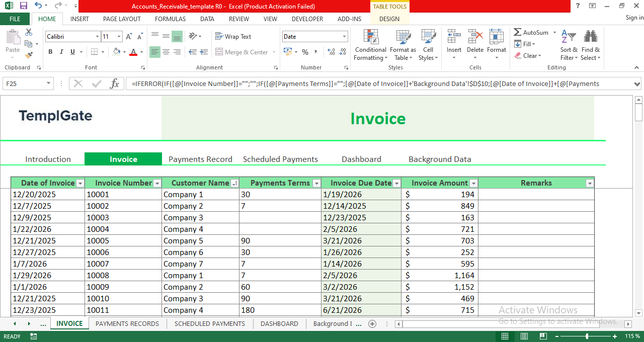Apply bold formatting
The width and height of the screenshot is (644, 342).
tap(50, 52)
